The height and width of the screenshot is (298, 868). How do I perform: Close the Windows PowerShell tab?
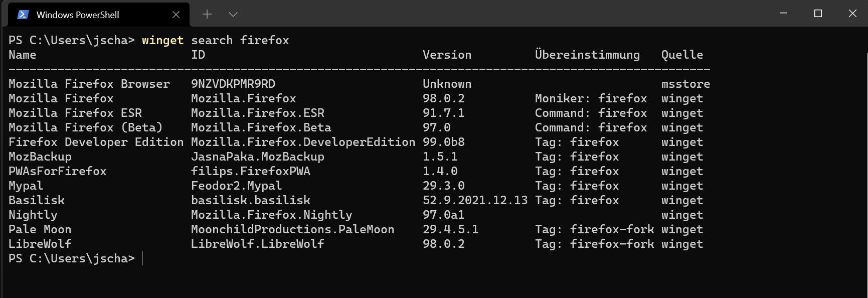(176, 15)
